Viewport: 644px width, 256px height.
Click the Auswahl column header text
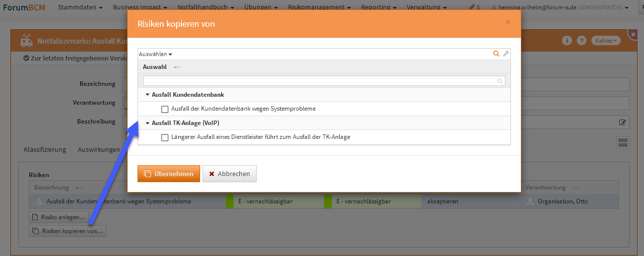point(154,67)
